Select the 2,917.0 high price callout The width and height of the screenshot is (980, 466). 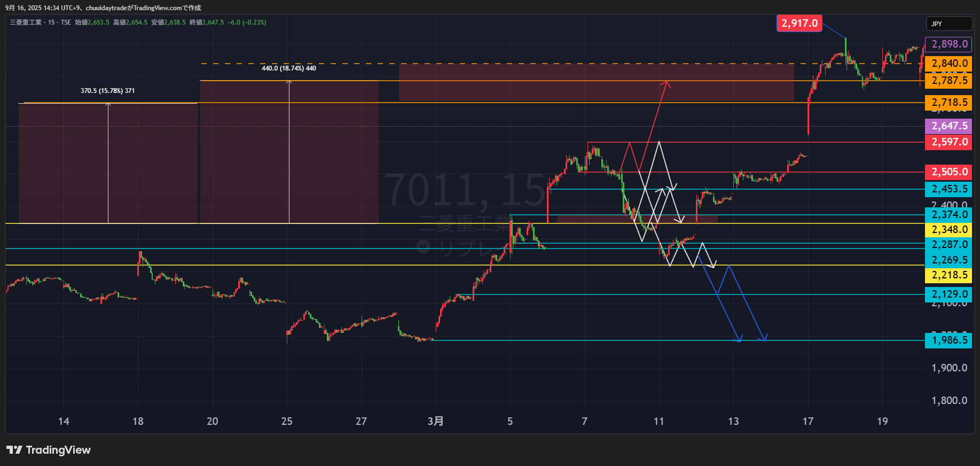799,23
